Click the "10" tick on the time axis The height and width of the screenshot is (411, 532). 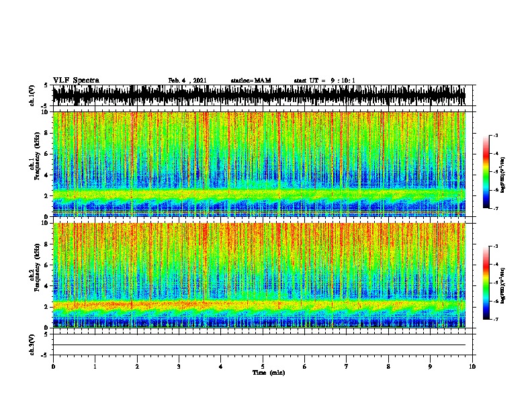pos(472,366)
